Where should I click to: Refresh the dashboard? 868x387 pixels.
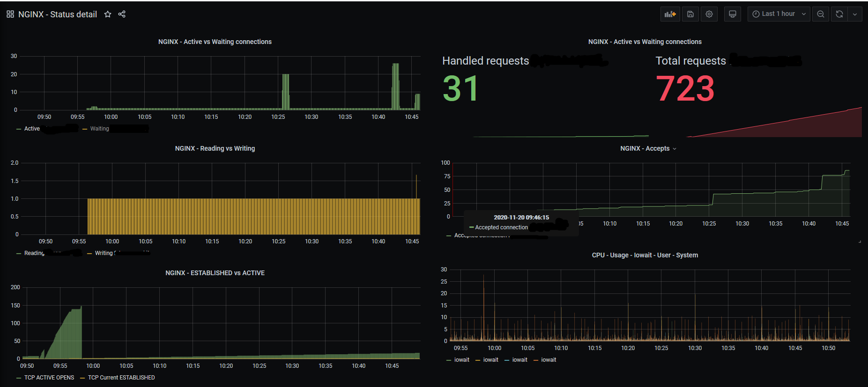(839, 14)
